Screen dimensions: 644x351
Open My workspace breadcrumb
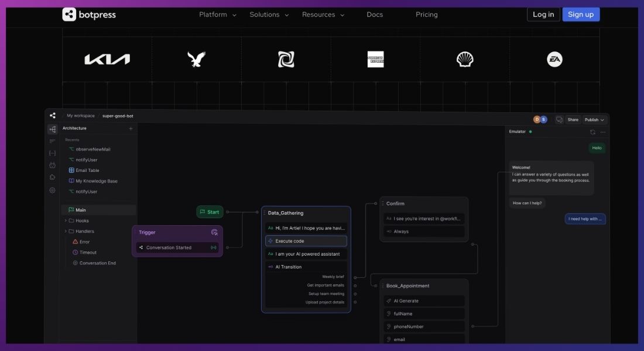[x=81, y=116]
